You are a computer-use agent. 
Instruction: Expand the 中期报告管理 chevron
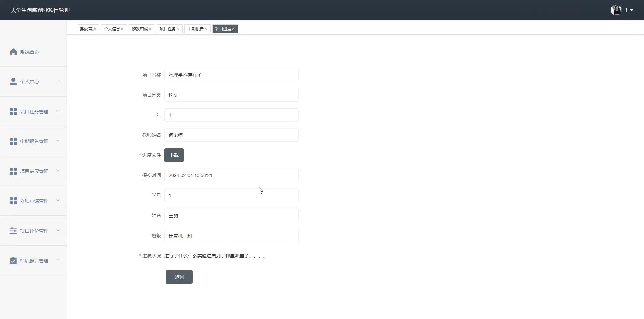(58, 141)
